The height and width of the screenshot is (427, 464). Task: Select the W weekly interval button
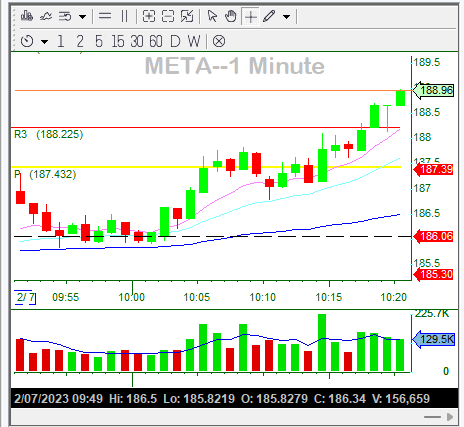[194, 41]
